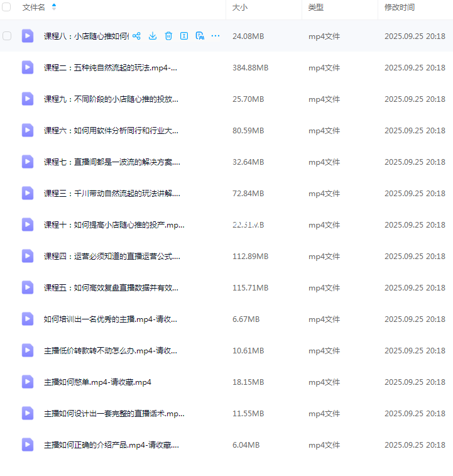Open 课程六：如何用软件分析同行 file
Image resolution: width=453 pixels, height=476 pixels.
[x=111, y=130]
